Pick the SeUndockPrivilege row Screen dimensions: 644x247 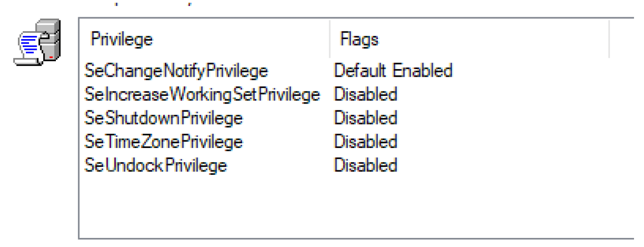[x=155, y=165]
